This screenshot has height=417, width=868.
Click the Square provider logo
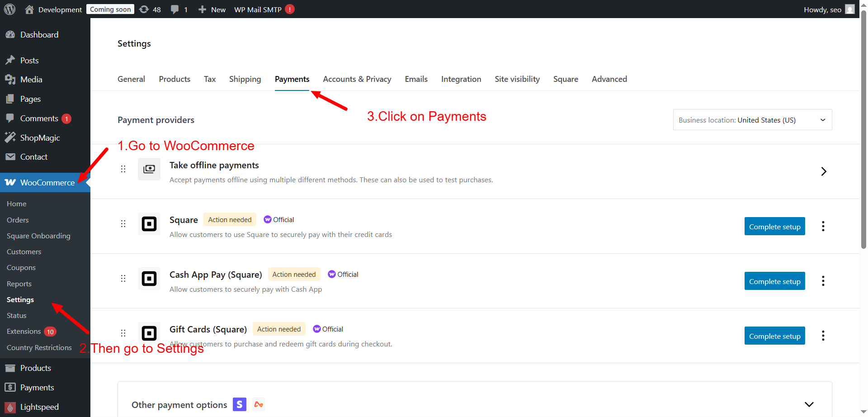(x=149, y=224)
